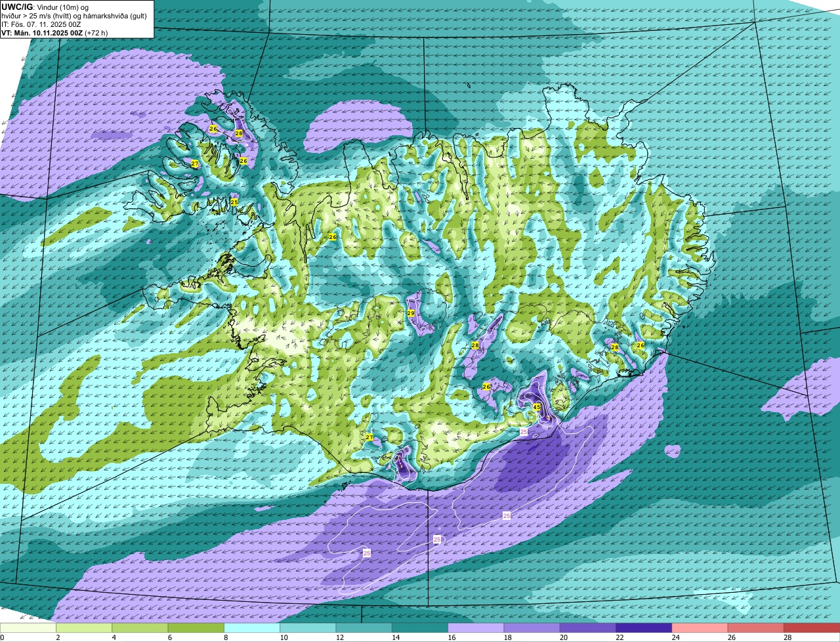
Task: Click the 2–4 m/s light green legend swatch
Action: click(x=85, y=628)
